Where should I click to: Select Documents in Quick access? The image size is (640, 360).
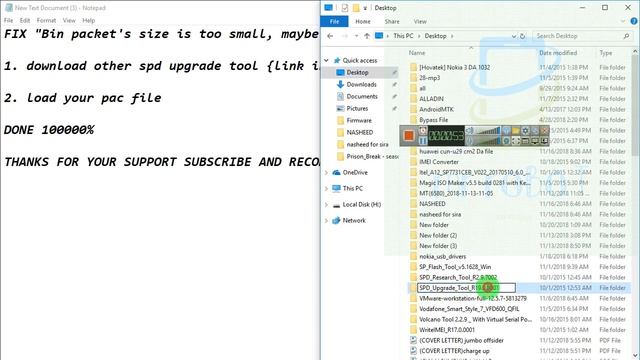click(x=362, y=96)
